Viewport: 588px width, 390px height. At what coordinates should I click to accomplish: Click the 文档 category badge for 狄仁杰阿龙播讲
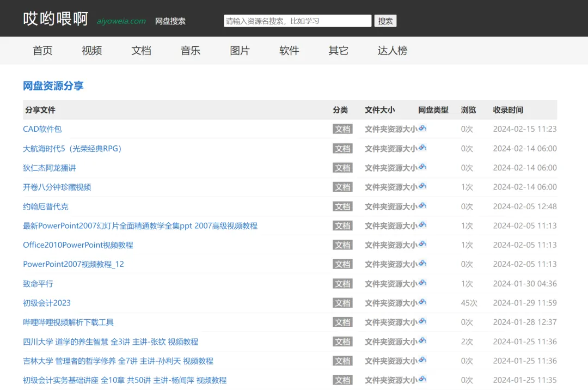click(342, 168)
